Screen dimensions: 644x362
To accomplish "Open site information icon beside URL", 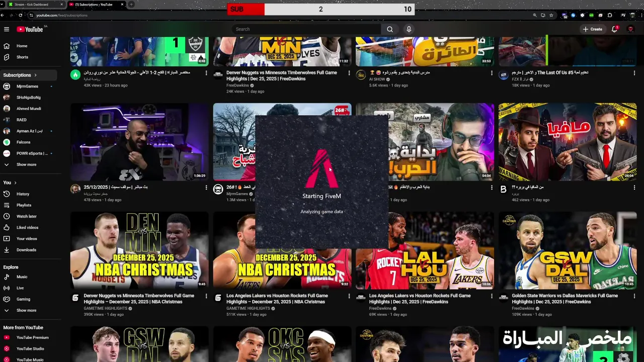I will 32,15.
